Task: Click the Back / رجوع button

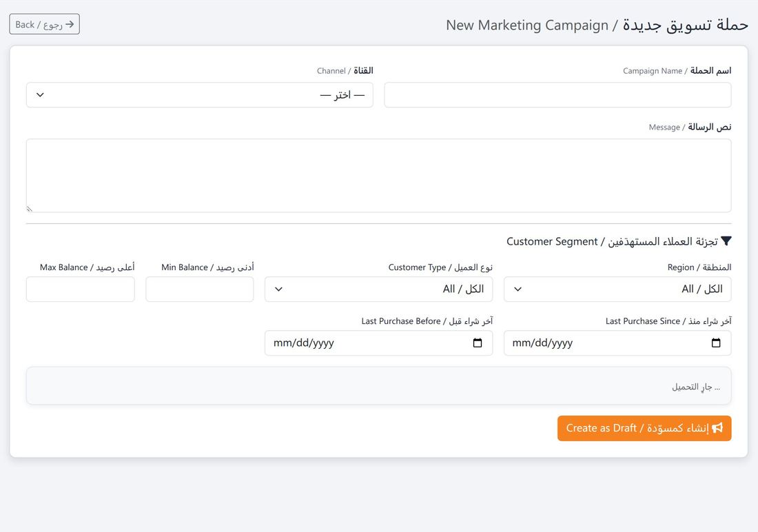Action: [45, 24]
